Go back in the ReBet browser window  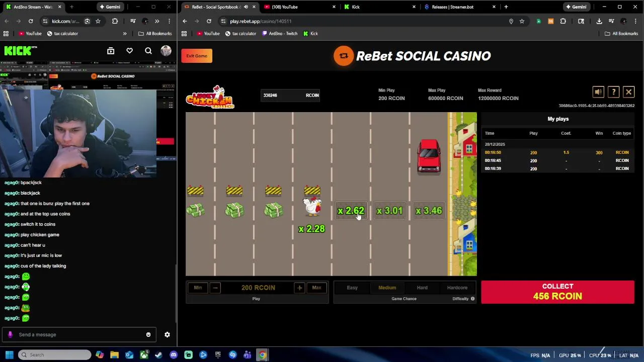coord(185,21)
